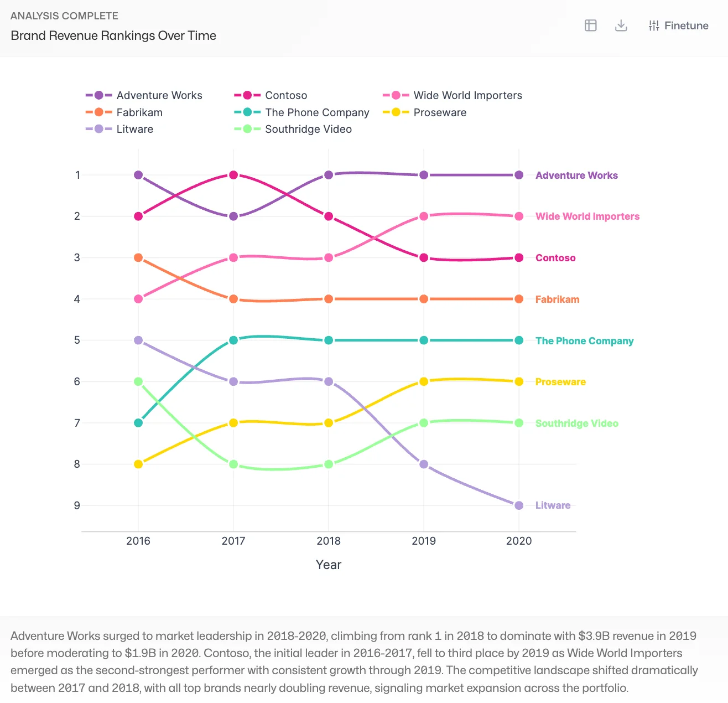Click the Litware end label
728x703 pixels.
(x=553, y=505)
